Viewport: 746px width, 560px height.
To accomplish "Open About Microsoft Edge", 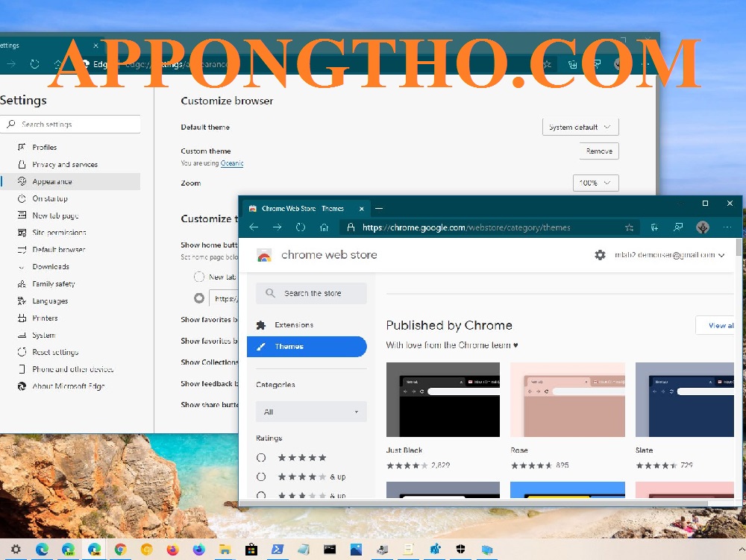I will coord(70,386).
